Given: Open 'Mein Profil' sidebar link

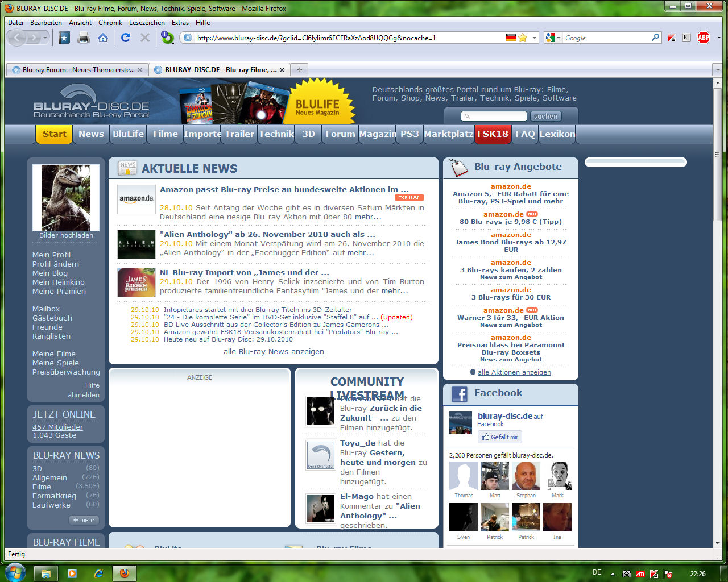Looking at the screenshot, I should 52,255.
